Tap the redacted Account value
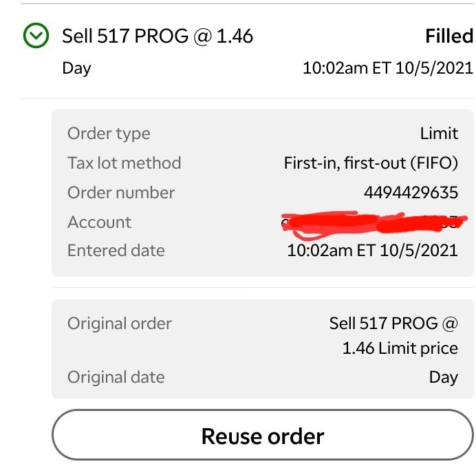Image resolution: width=476 pixels, height=475 pixels. tap(374, 224)
